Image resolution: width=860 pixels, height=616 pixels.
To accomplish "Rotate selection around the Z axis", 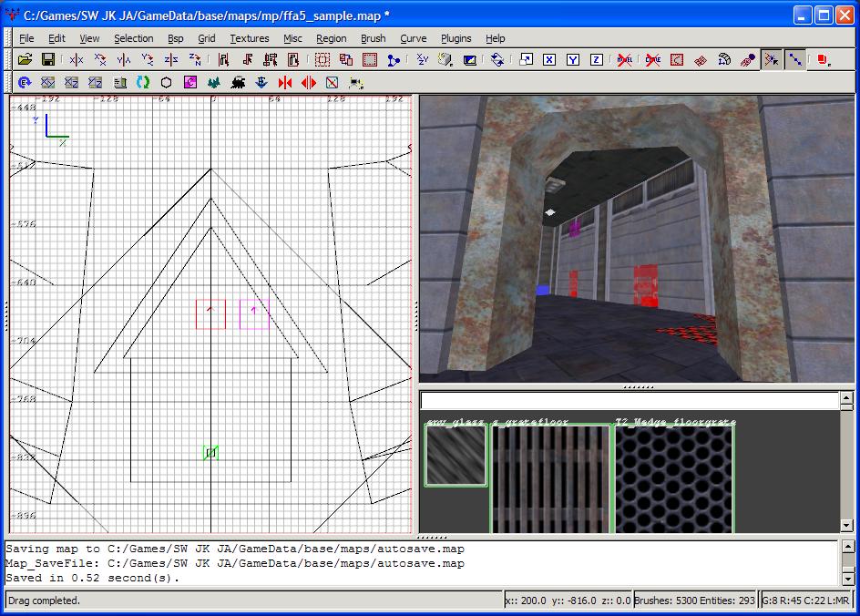I will 194,59.
